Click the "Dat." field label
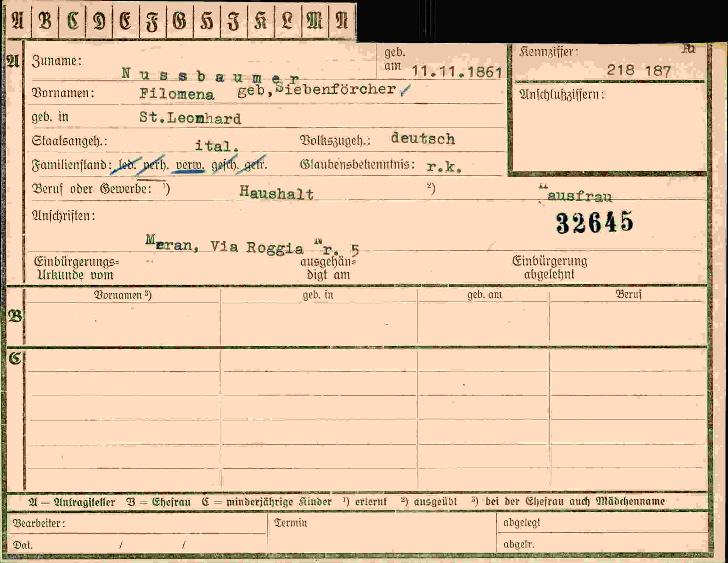This screenshot has width=728, height=563. 23,545
